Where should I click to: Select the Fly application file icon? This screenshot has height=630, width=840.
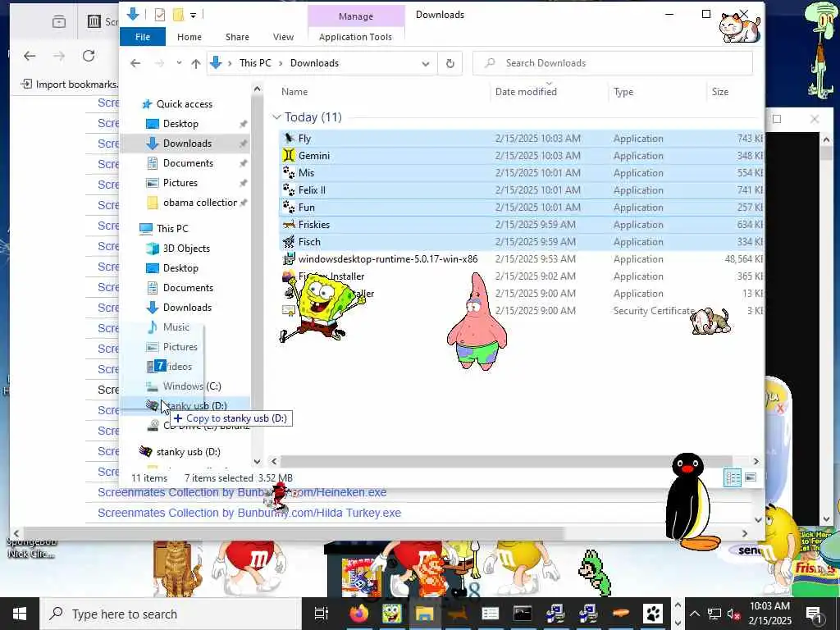click(289, 138)
